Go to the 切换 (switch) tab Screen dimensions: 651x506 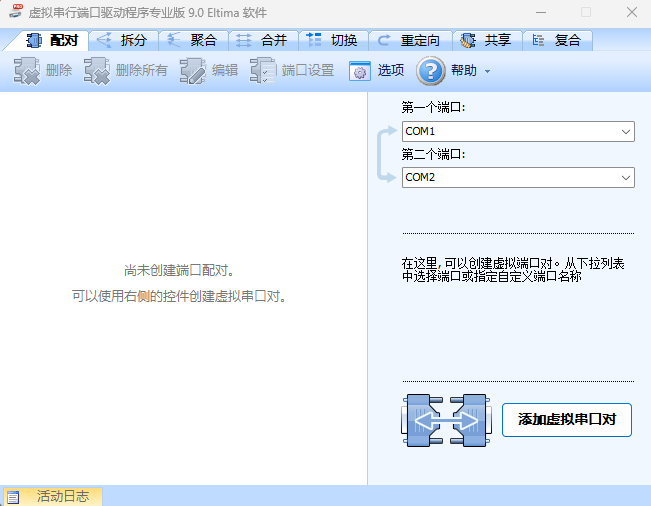(333, 41)
